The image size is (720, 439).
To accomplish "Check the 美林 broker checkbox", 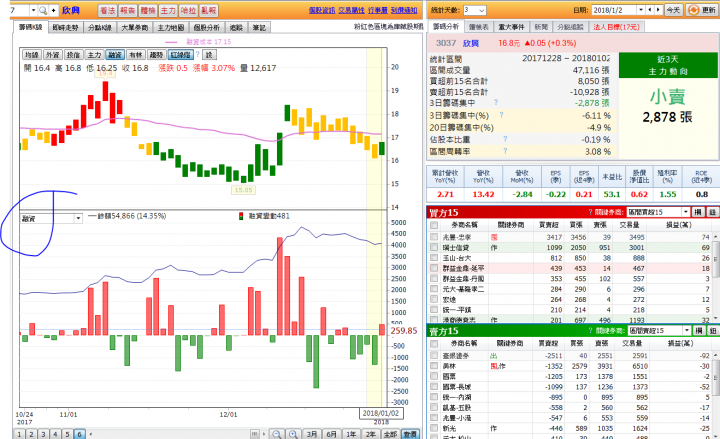I will [433, 366].
